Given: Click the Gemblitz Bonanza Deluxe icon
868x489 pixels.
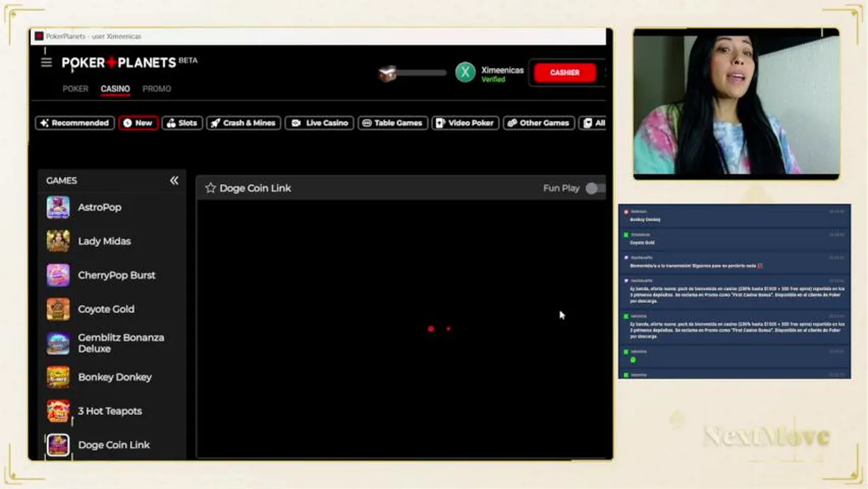Looking at the screenshot, I should tap(58, 343).
